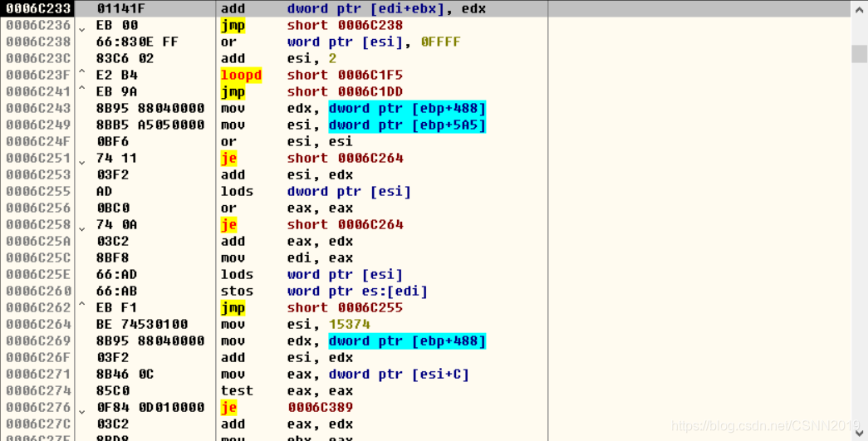Click address 0006C25C

tap(37, 257)
